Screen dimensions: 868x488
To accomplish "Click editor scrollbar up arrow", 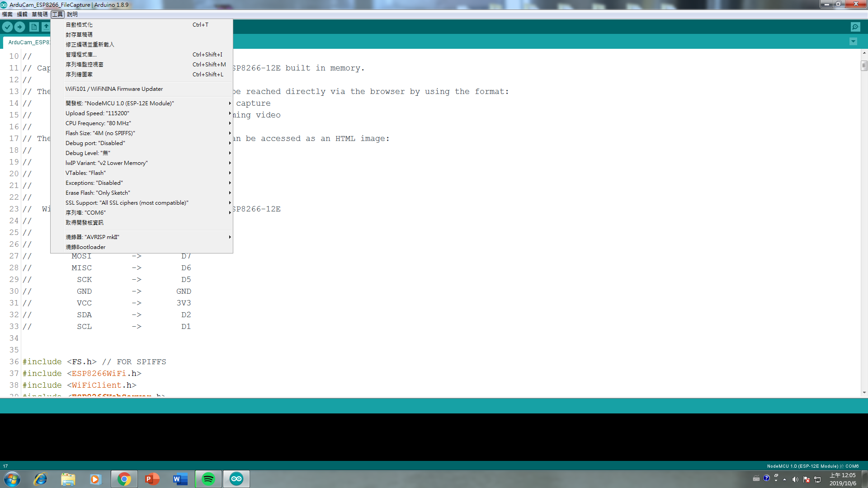I will 864,53.
